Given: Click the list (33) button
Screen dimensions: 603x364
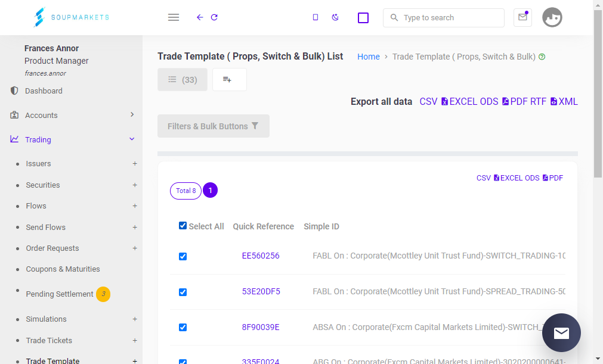Looking at the screenshot, I should pos(183,79).
